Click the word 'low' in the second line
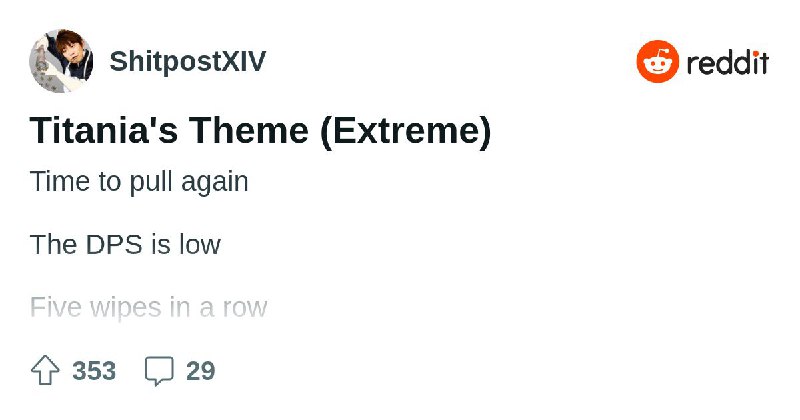The width and height of the screenshot is (800, 420). pyautogui.click(x=199, y=244)
